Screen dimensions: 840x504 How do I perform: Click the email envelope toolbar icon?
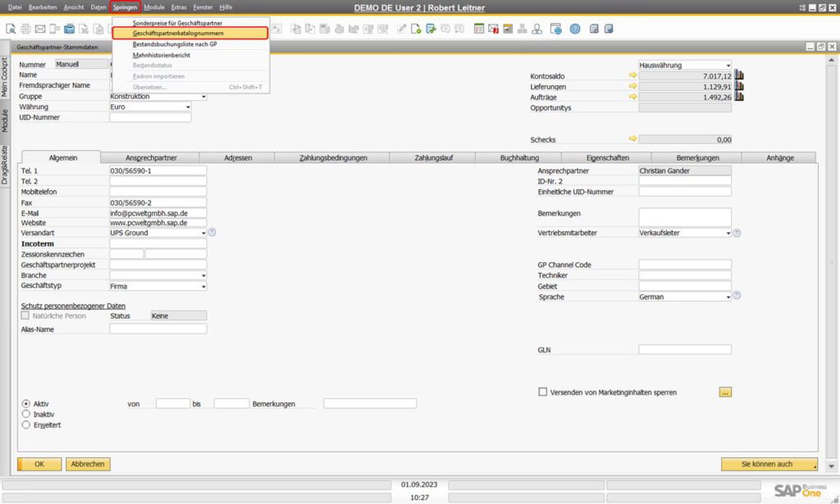[40, 29]
